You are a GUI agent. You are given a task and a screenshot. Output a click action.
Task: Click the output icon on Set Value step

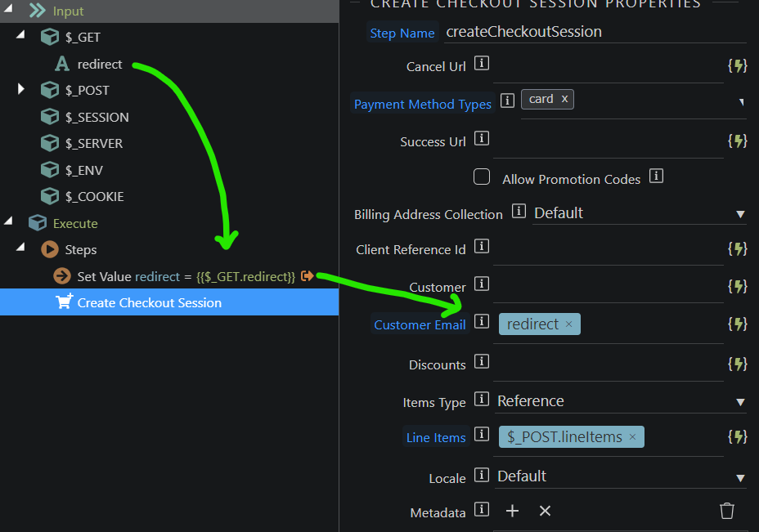[307, 276]
